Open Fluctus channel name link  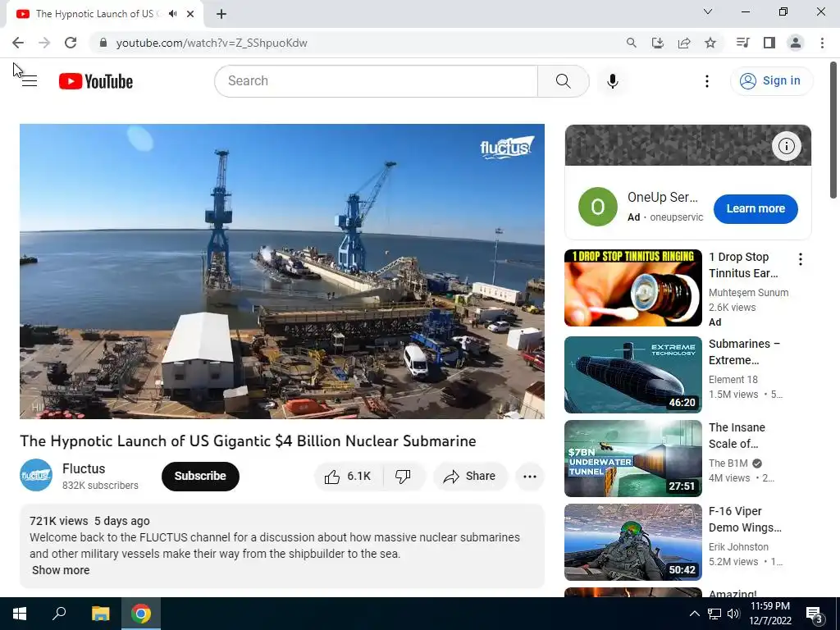click(84, 468)
